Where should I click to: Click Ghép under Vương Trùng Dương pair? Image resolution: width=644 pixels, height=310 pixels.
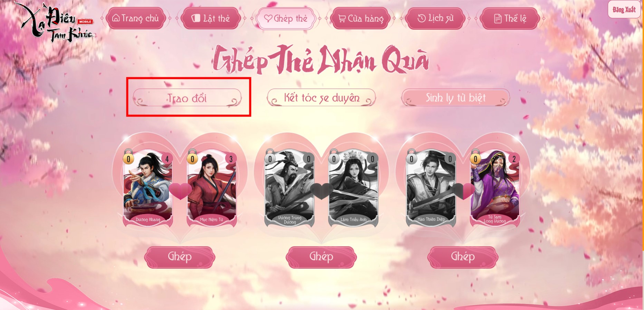point(321,257)
